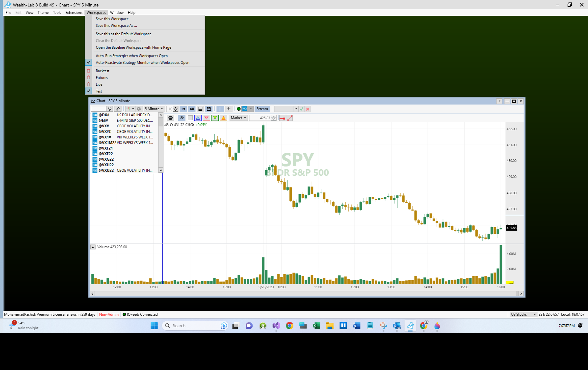The width and height of the screenshot is (588, 370).
Task: Open the Market order type dropdown
Action: (238, 118)
